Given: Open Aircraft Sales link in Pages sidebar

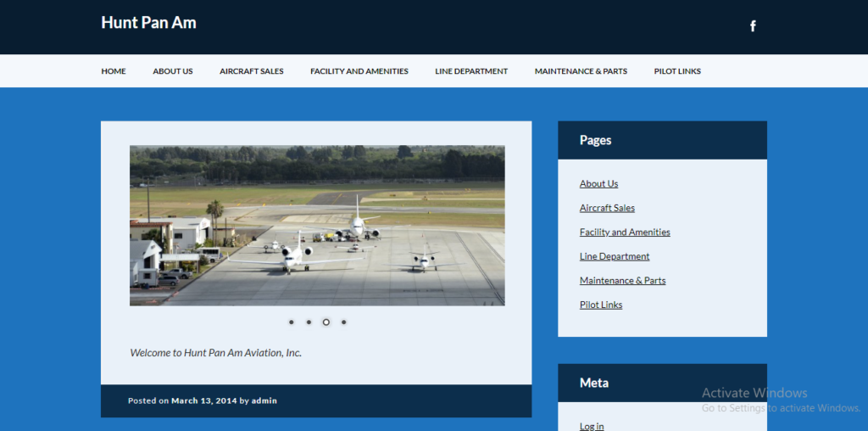Looking at the screenshot, I should coord(607,208).
